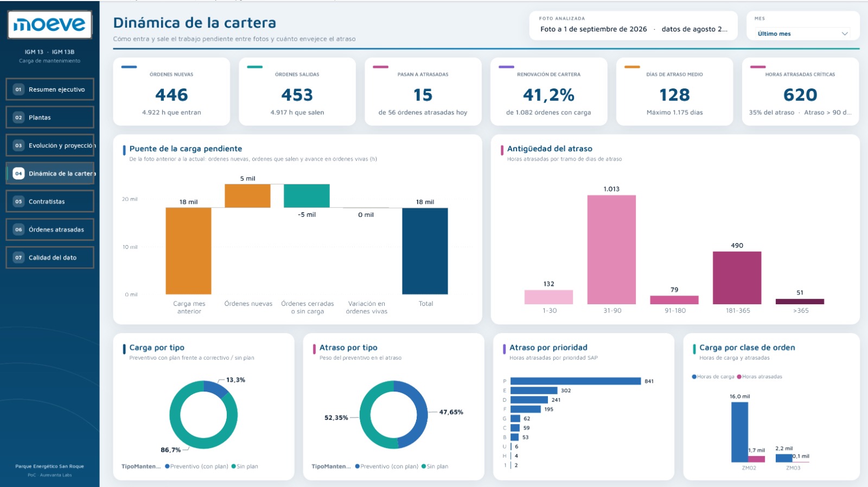
Task: Click the 03 badge for Evolución y proyección
Action: (18, 145)
